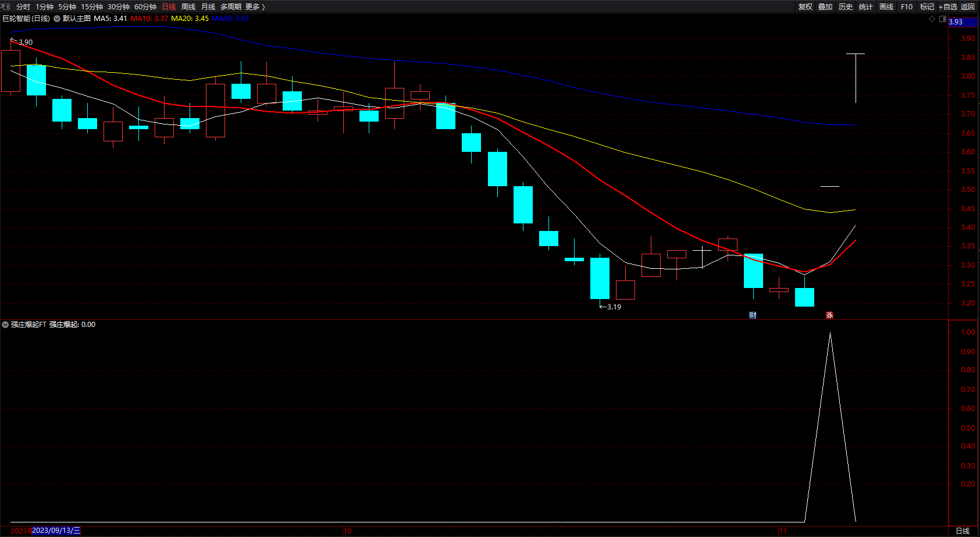Viewport: 980px width, 537px height.
Task: Activate the 画线 drawing tool button
Action: pos(886,7)
